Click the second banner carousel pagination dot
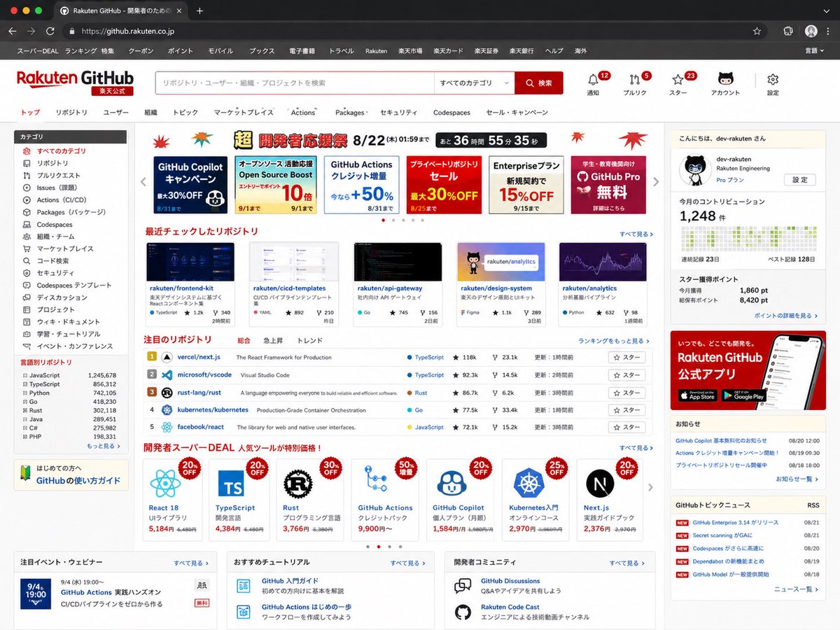Viewport: 840px width, 630px height. [393, 220]
